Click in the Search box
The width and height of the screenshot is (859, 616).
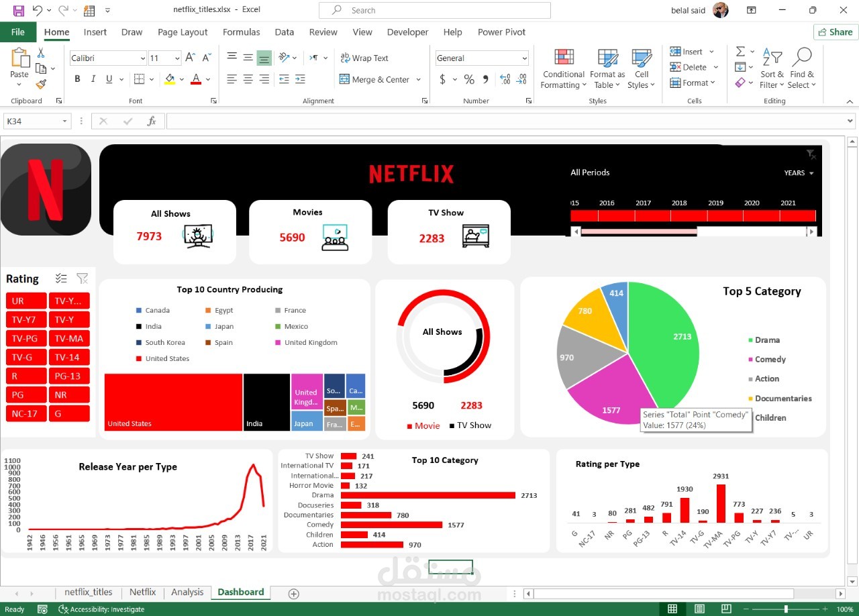pos(434,10)
